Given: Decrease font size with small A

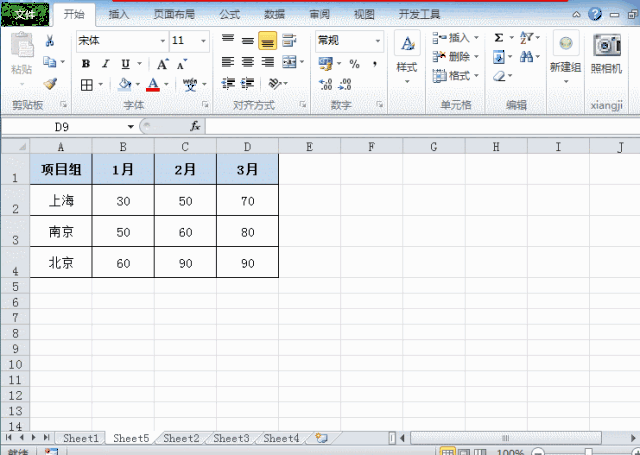Looking at the screenshot, I should [182, 64].
